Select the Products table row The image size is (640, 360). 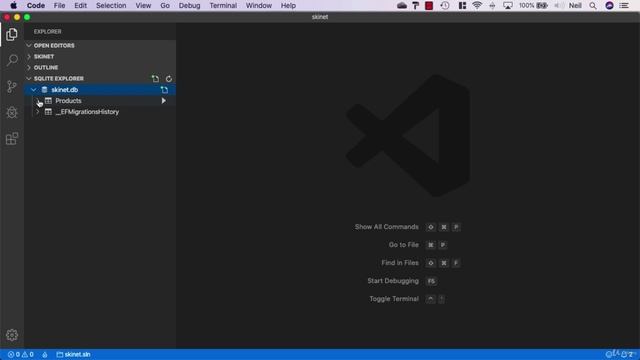[x=100, y=101]
